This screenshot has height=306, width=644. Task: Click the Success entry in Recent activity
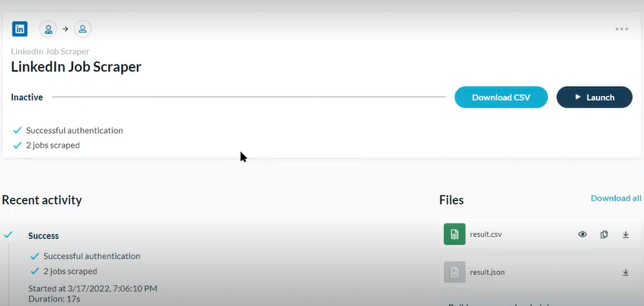click(x=43, y=236)
